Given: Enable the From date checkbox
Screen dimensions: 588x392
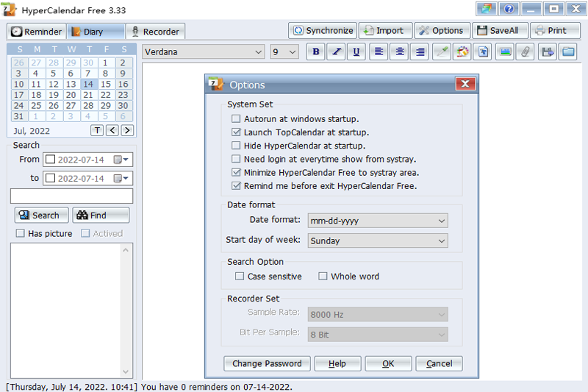Looking at the screenshot, I should click(x=50, y=160).
